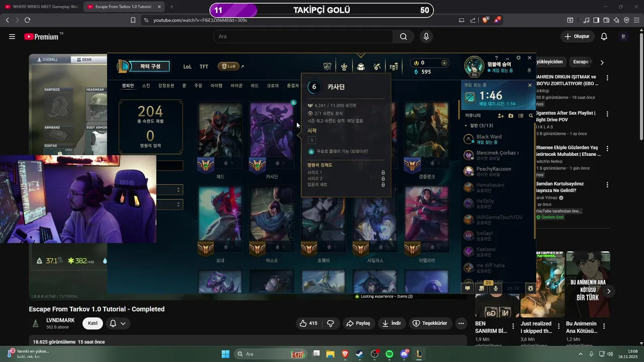Search friends magnifier icon in community panel
Screen dimensions: 644x362
531,116
